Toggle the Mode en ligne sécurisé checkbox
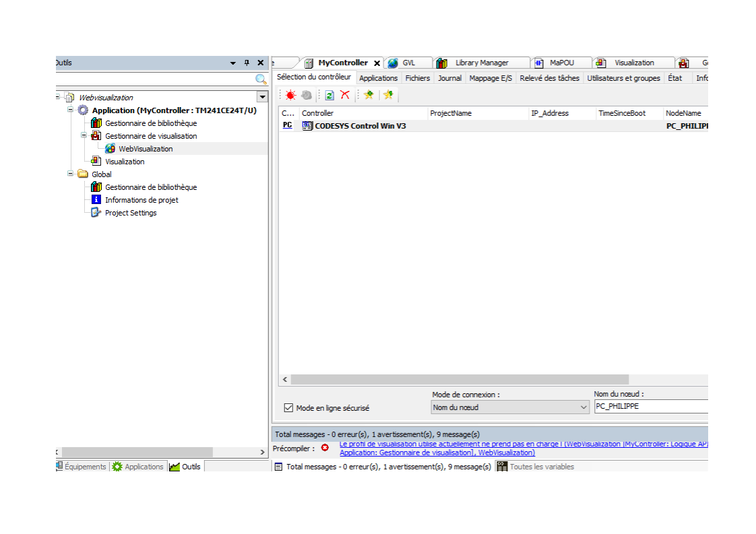This screenshot has height=534, width=756. [x=288, y=408]
